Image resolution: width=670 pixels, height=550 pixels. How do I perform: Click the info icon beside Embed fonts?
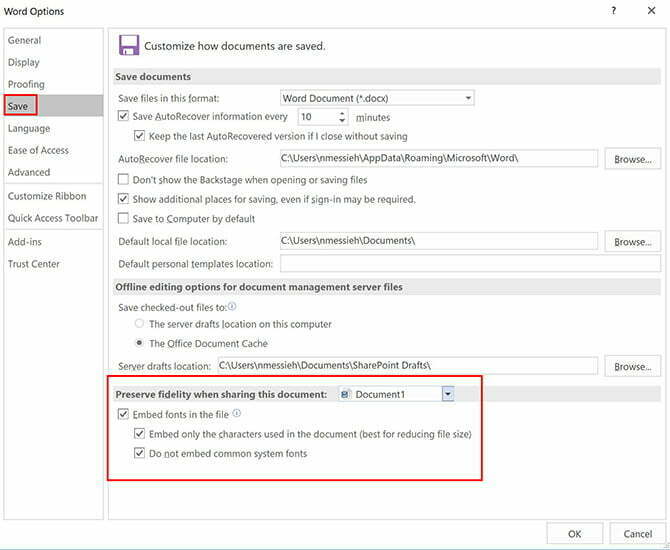[x=237, y=413]
